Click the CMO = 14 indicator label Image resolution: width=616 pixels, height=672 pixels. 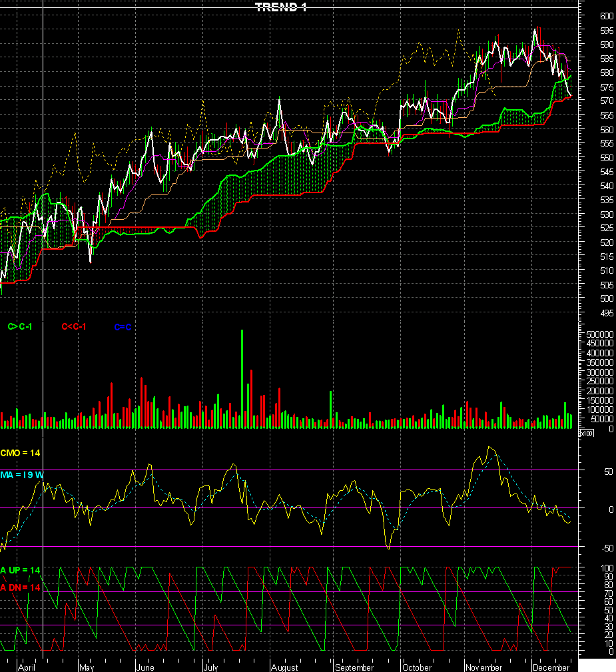20,453
